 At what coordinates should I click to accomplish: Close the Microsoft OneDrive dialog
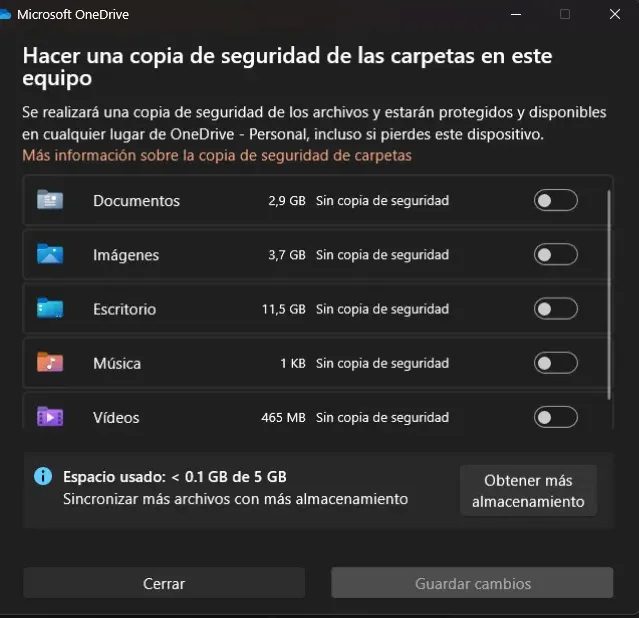615,14
